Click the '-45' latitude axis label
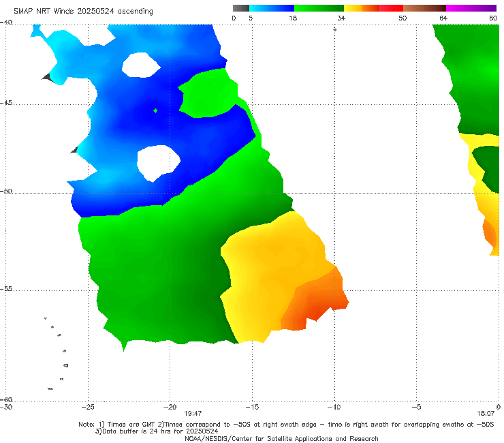Image resolution: width=504 pixels, height=443 pixels. coord(6,103)
